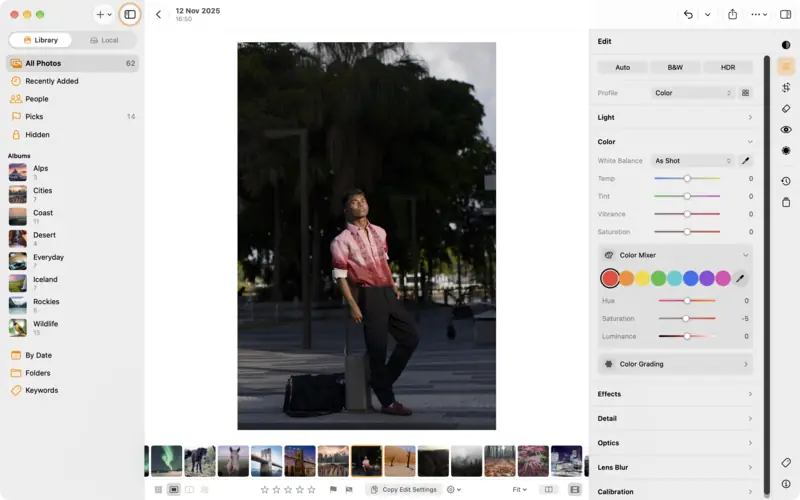Click the Auto edit button

622,67
